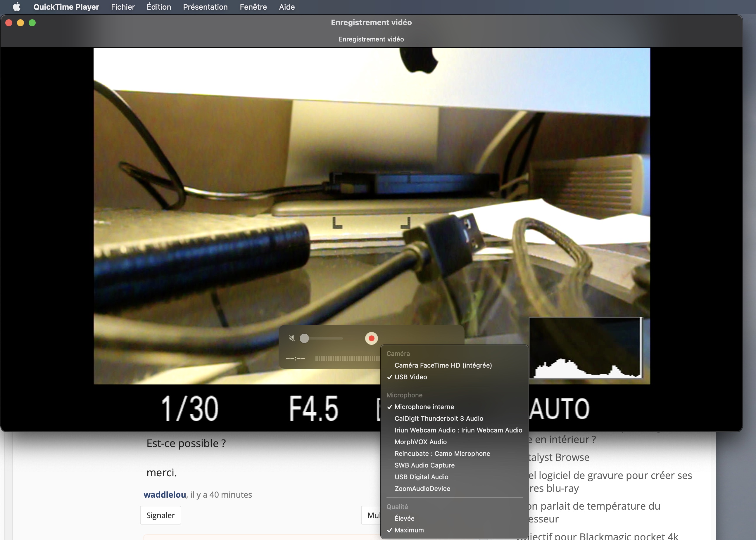756x540 pixels.
Task: Open the QuickTime Player menu
Action: point(66,7)
